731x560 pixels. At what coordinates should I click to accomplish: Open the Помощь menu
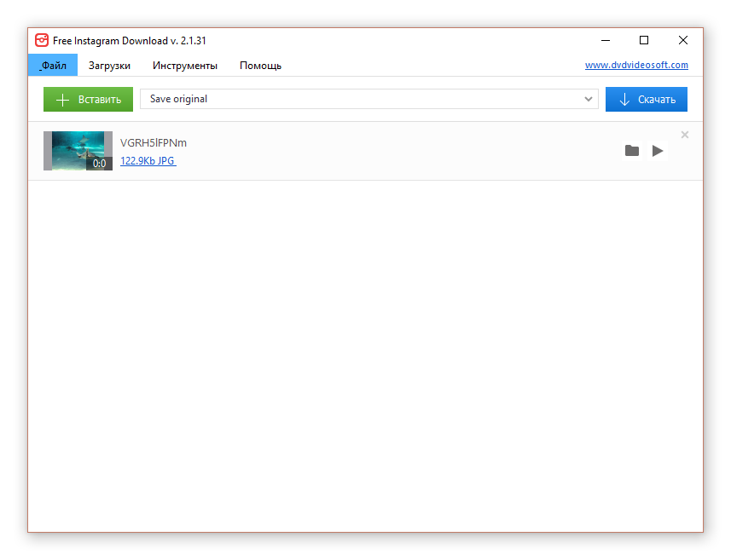(x=260, y=66)
